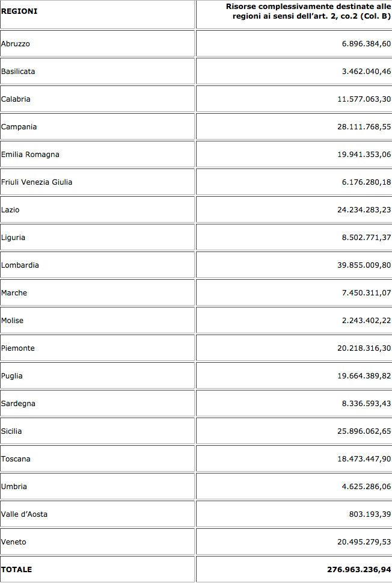Viewport: 392px width, 583px height.
Task: Select the Marche row label
Action: click(x=14, y=293)
